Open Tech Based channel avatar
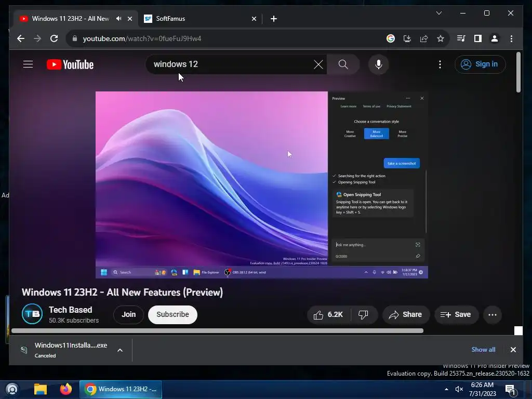The width and height of the screenshot is (532, 399). click(x=32, y=314)
